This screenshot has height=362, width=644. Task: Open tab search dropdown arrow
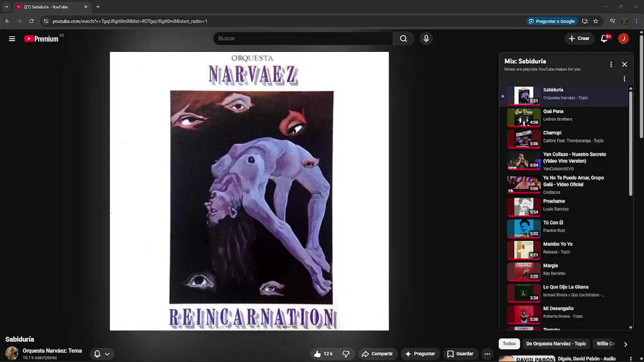[6, 7]
